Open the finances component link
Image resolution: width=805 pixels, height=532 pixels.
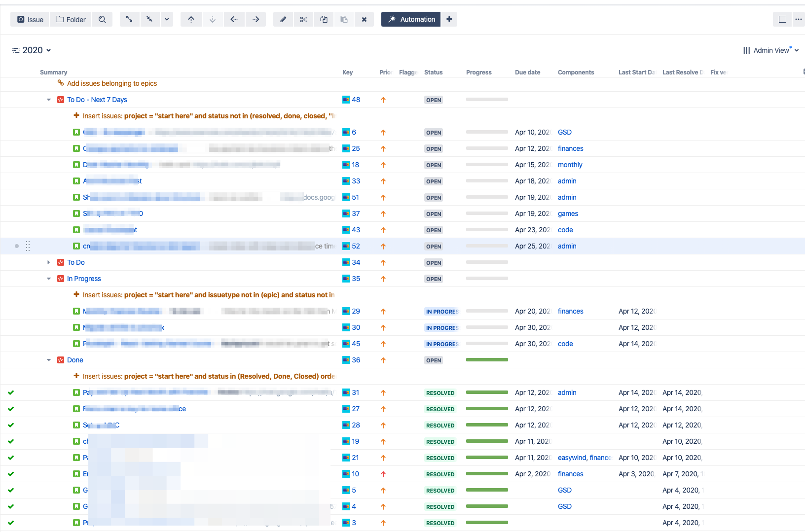[570, 148]
